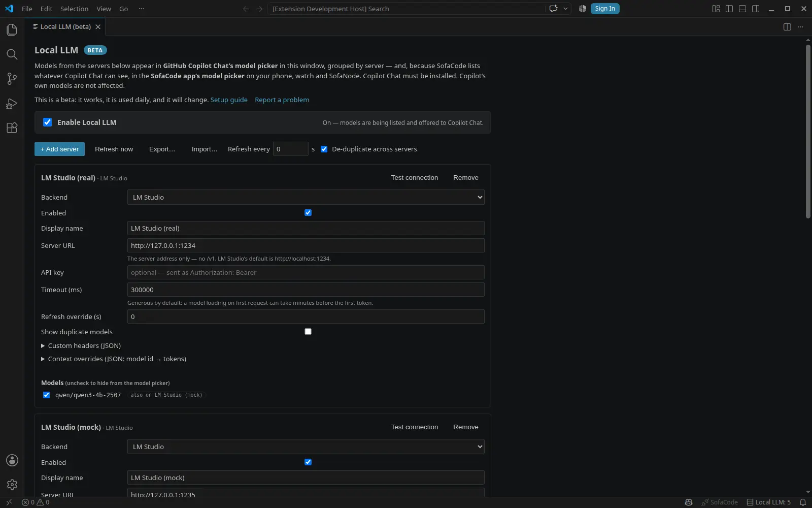
Task: Click the VS Code logo icon
Action: [9, 9]
